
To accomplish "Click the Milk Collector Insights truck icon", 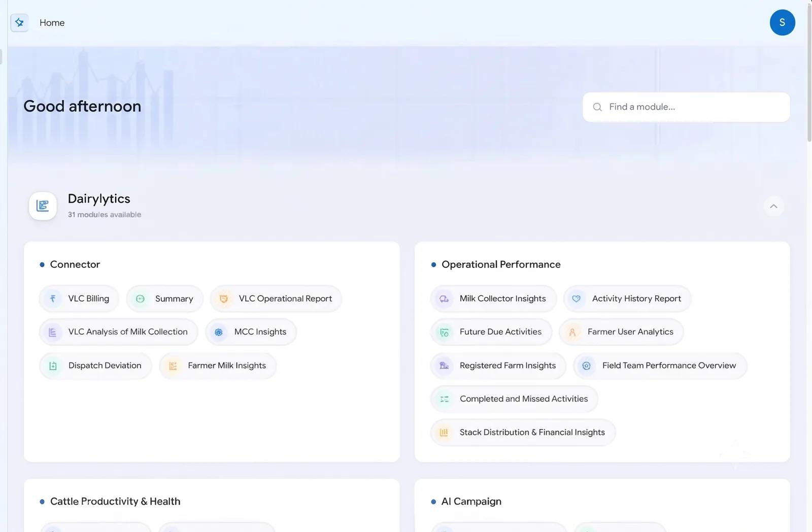I will 444,298.
